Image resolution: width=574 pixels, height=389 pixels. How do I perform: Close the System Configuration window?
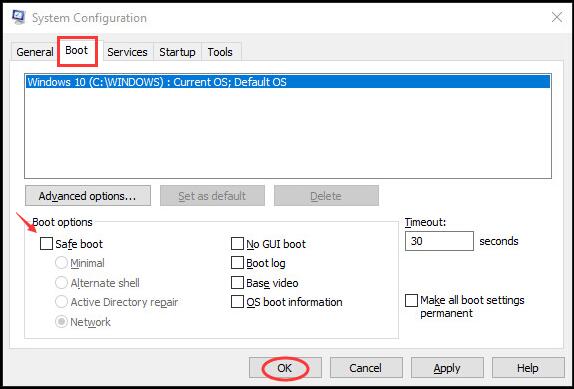coord(557,17)
